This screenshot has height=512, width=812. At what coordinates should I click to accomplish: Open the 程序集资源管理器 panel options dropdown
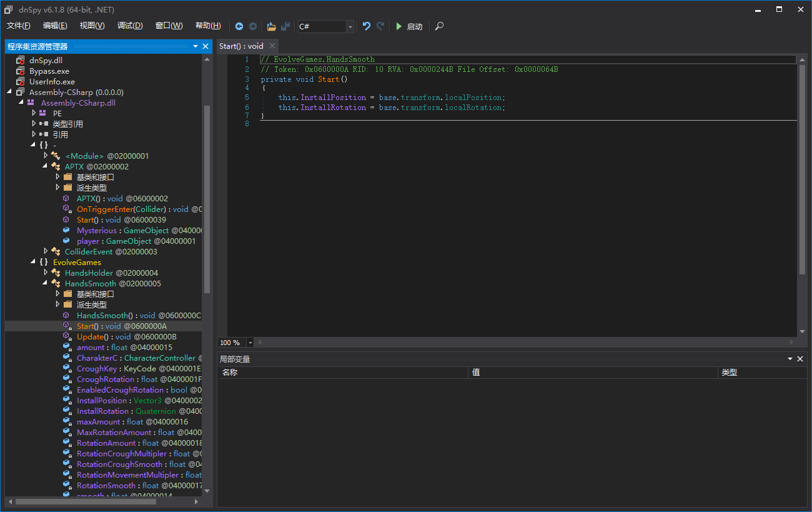(x=196, y=46)
